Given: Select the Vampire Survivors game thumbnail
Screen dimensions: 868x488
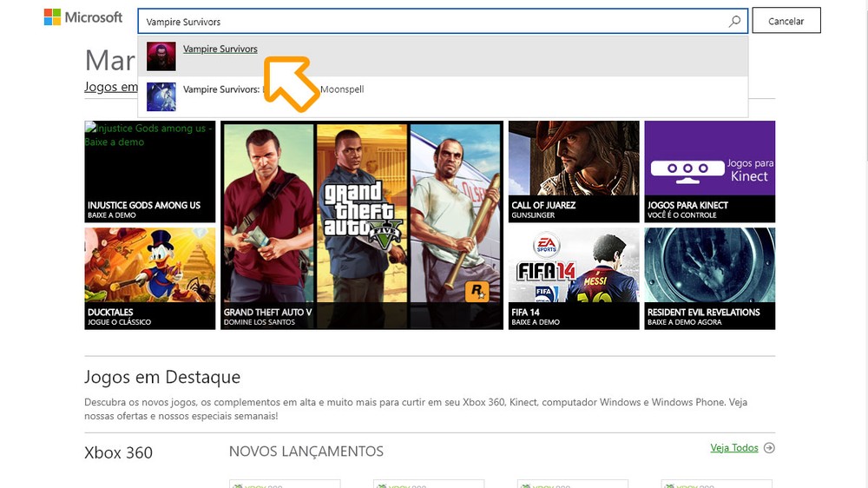Looking at the screenshot, I should (x=161, y=56).
